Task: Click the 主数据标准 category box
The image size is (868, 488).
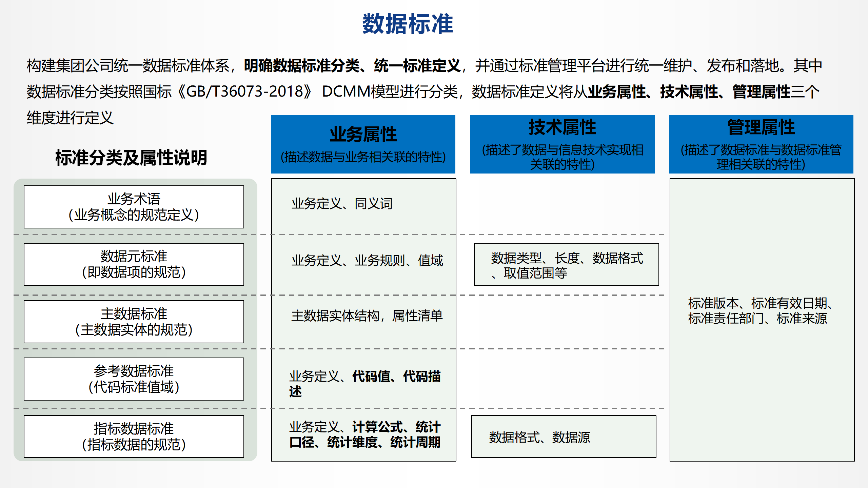Action: (134, 322)
